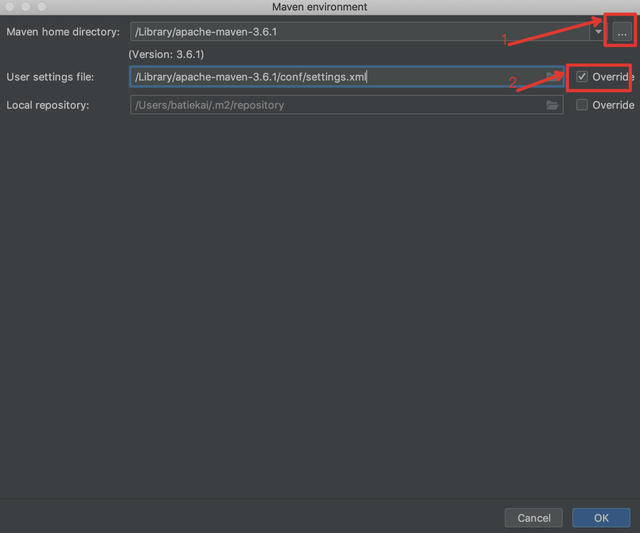This screenshot has width=640, height=533.
Task: Expand Maven home directory dropdown arrow
Action: click(598, 32)
